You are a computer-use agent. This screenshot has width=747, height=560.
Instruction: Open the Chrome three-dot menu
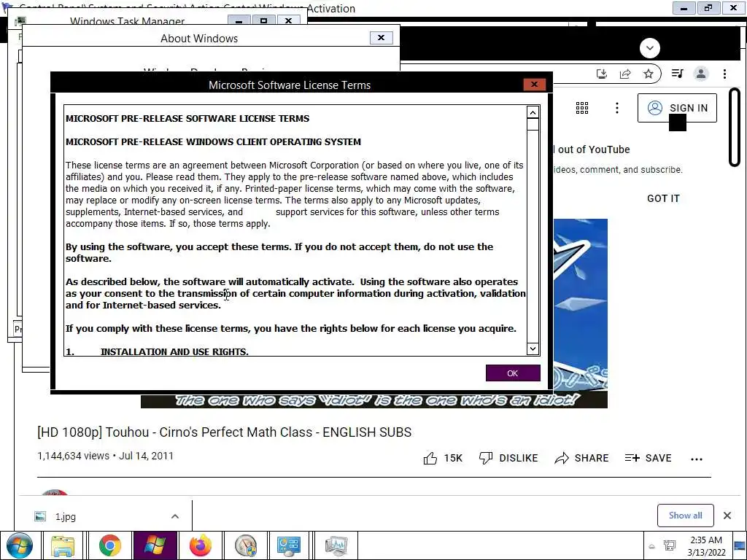coord(724,74)
